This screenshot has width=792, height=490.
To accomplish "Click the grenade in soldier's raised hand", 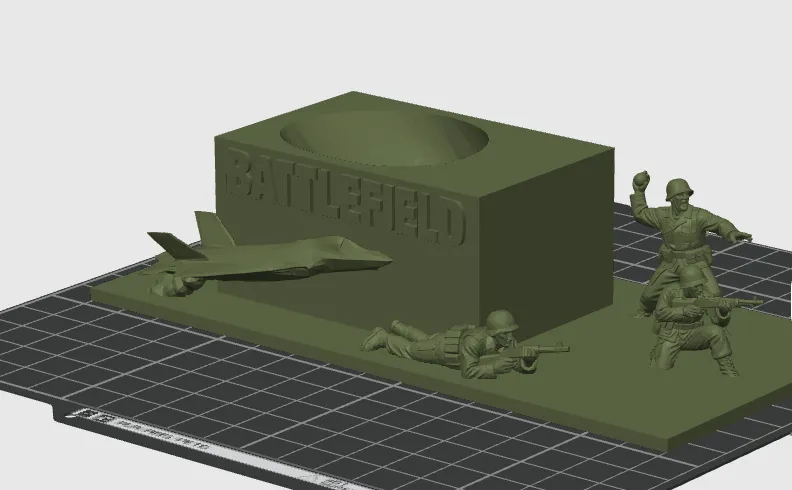I will point(641,179).
